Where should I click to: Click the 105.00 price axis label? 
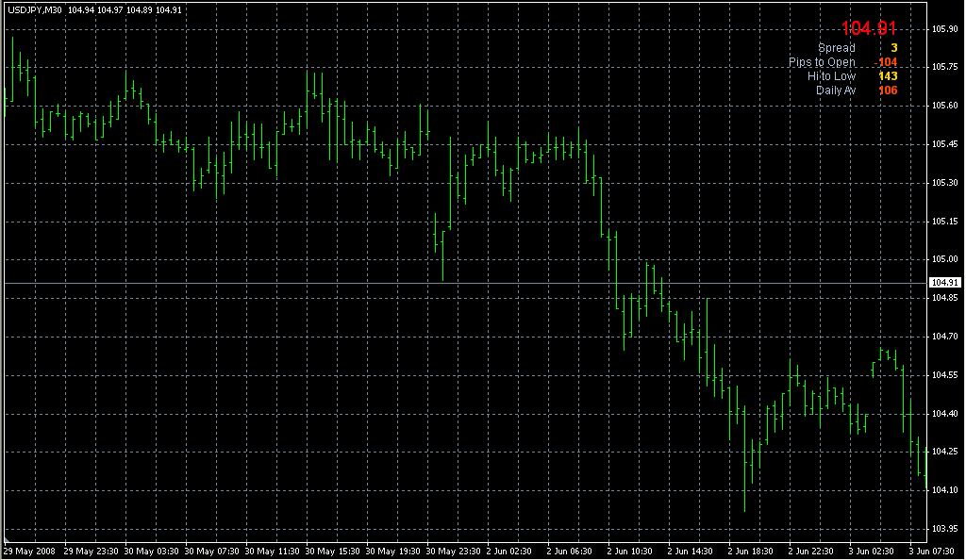944,259
